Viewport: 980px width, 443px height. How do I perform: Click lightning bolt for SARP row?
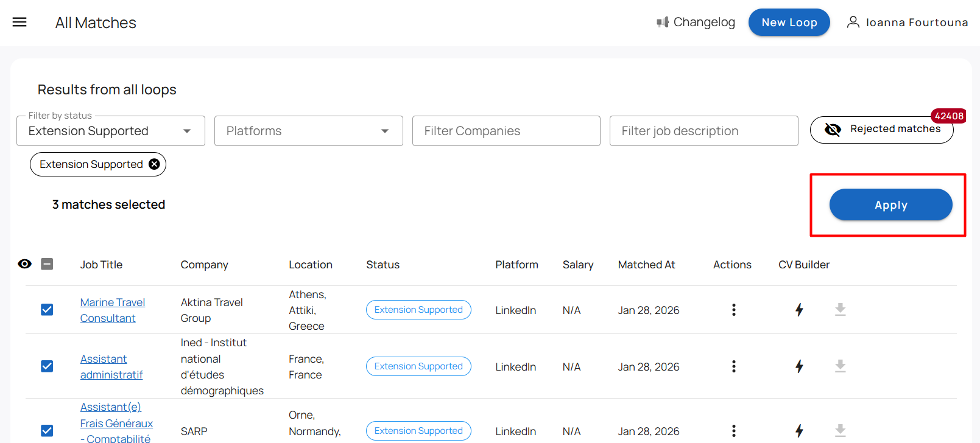[799, 431]
